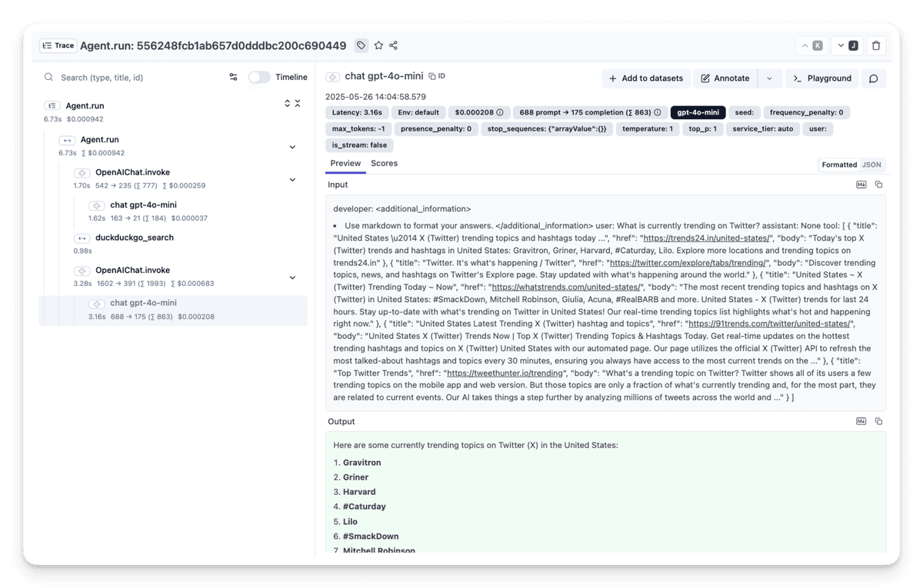Open the 91trends.com/twitter/united-states link
Viewport: 923px width, 588px height.
(x=769, y=324)
